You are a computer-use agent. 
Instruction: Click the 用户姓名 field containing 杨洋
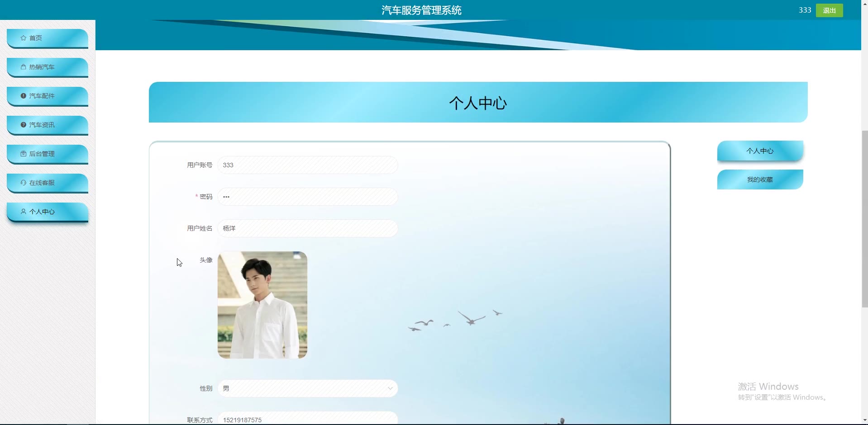coord(308,228)
